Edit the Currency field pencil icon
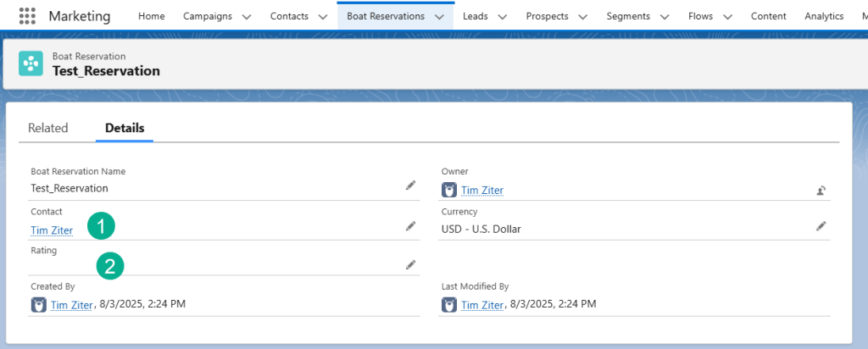 821,226
